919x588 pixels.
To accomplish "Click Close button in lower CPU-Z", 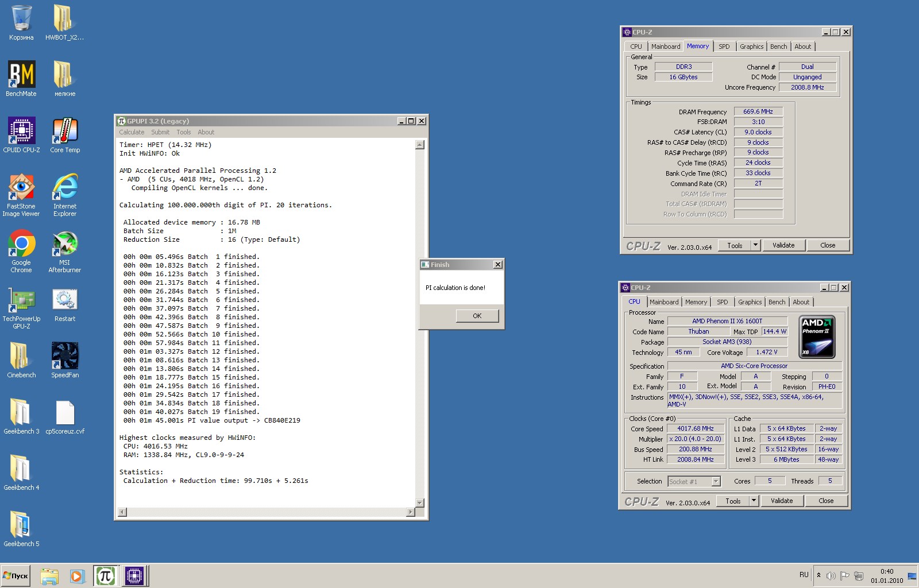I will pos(826,501).
